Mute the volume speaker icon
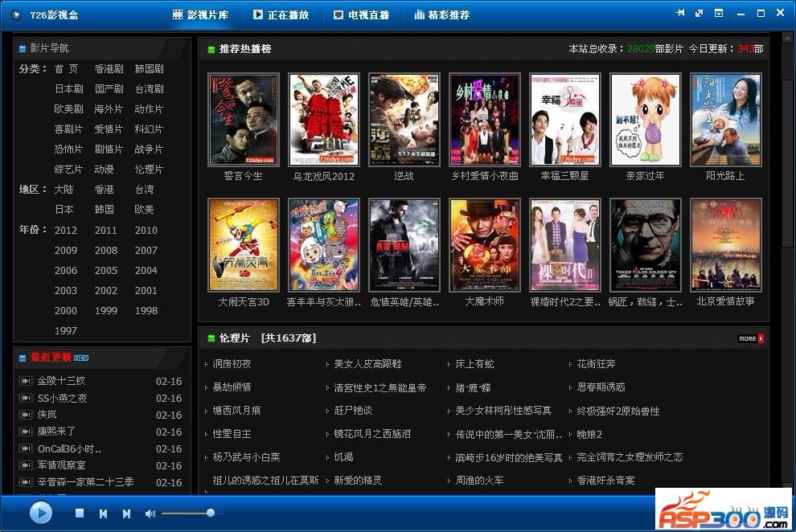 150,514
